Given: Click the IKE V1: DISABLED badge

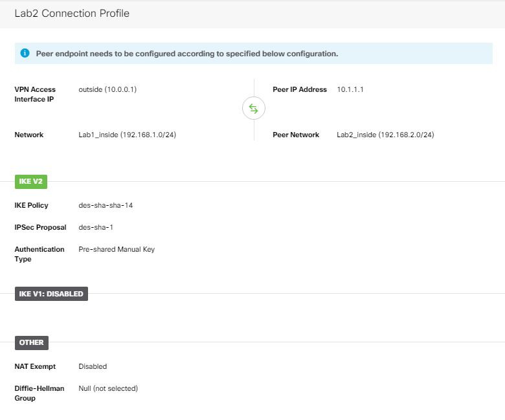Looking at the screenshot, I should coord(51,294).
